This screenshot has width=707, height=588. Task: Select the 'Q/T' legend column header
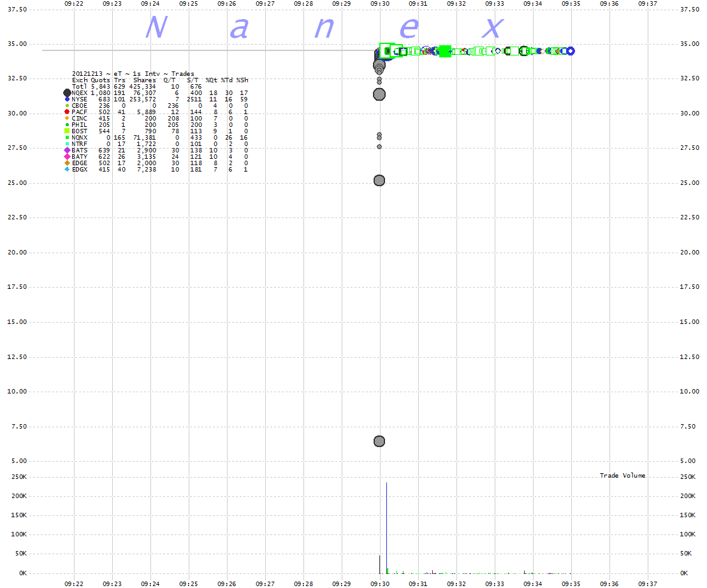[170, 80]
